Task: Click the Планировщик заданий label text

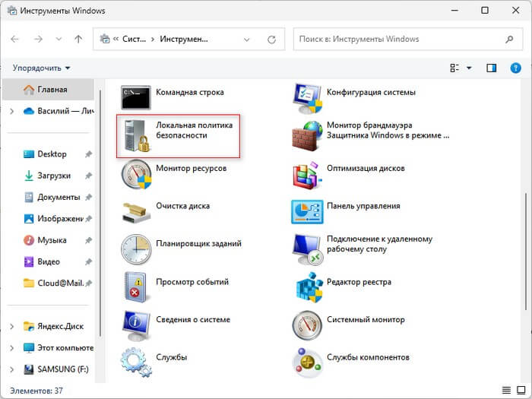Action: [x=198, y=243]
